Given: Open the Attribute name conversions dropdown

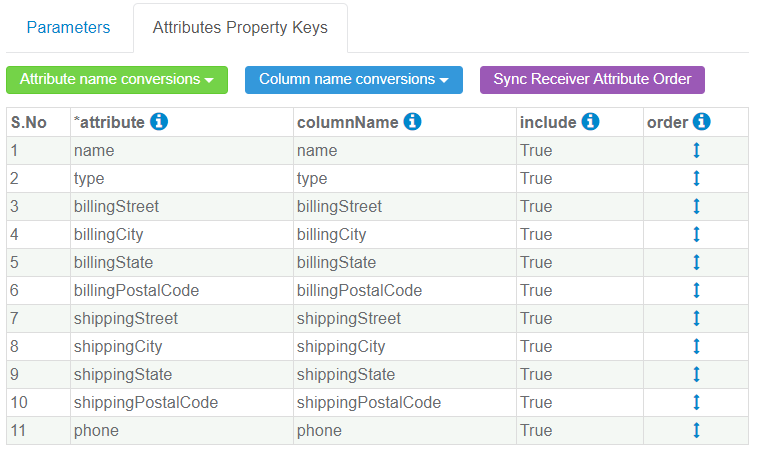Looking at the screenshot, I should (x=117, y=79).
